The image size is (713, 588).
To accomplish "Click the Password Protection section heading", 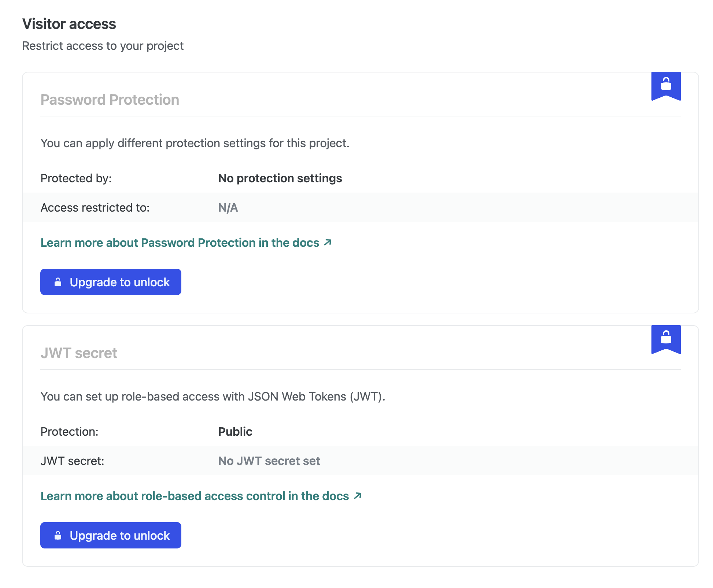I will [x=110, y=100].
